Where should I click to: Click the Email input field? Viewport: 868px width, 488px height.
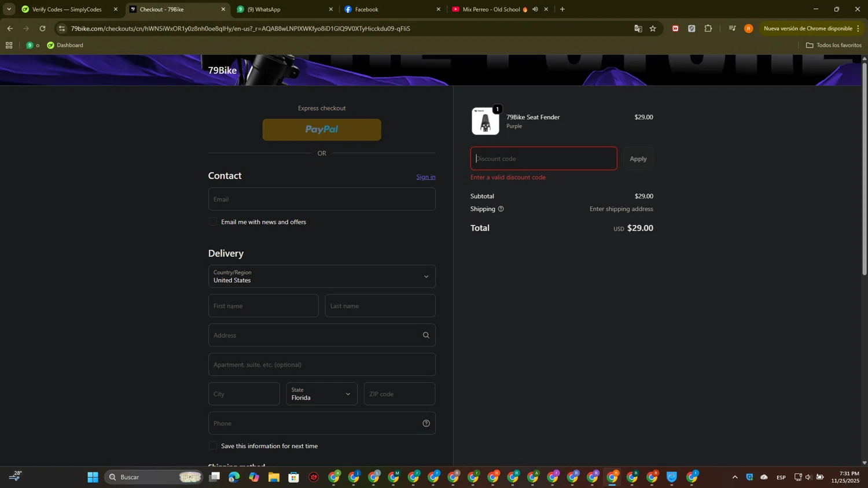click(322, 199)
